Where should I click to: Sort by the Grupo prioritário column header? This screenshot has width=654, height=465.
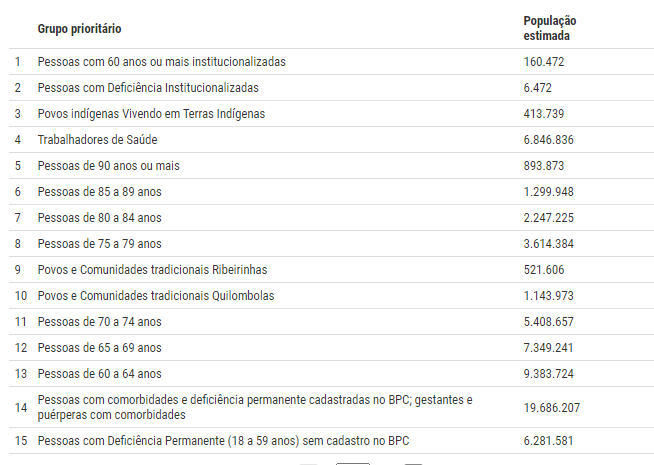click(79, 29)
